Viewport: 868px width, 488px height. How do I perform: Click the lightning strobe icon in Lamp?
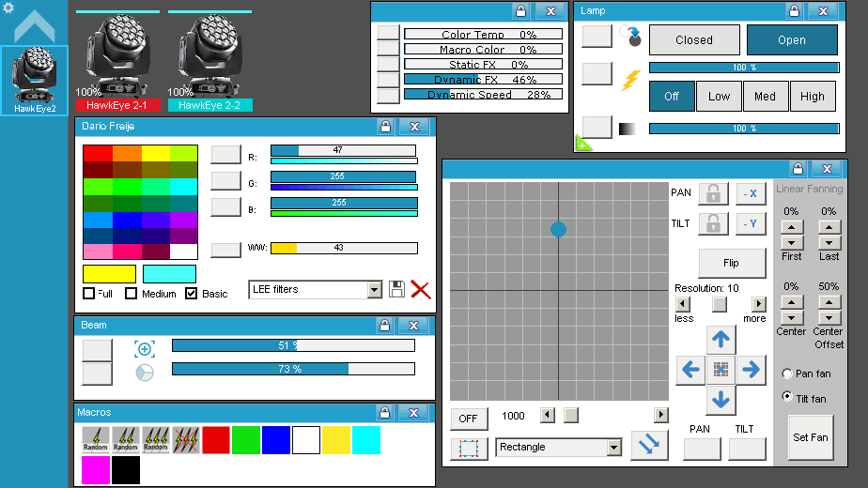[x=630, y=80]
